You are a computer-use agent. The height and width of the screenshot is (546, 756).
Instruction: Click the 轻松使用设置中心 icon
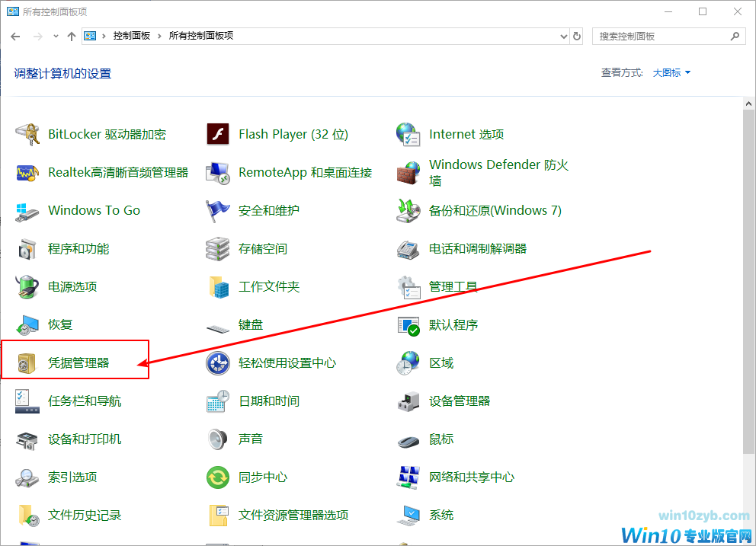(218, 363)
